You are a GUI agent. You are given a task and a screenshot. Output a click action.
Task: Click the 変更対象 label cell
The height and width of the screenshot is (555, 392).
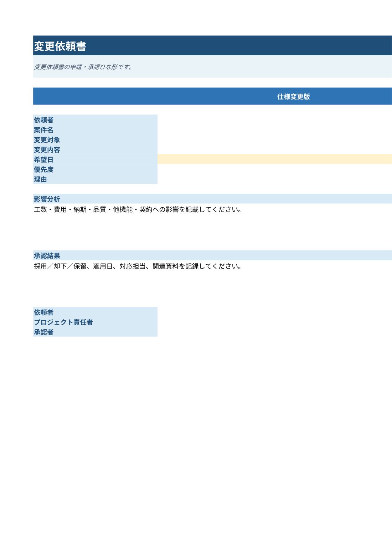point(95,140)
